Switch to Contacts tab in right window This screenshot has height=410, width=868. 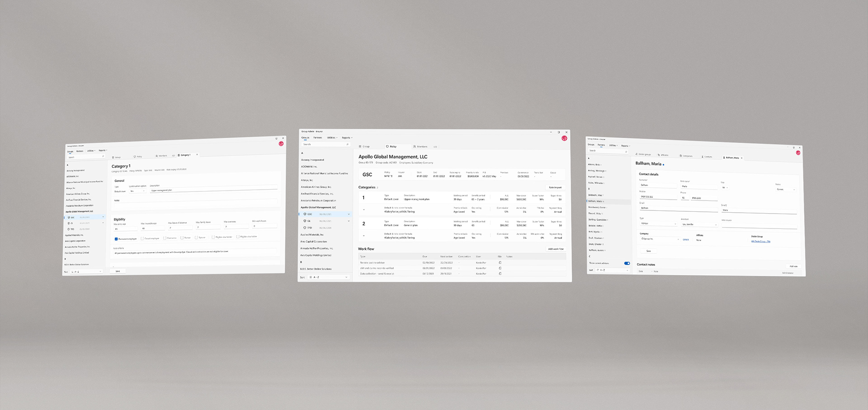[707, 157]
